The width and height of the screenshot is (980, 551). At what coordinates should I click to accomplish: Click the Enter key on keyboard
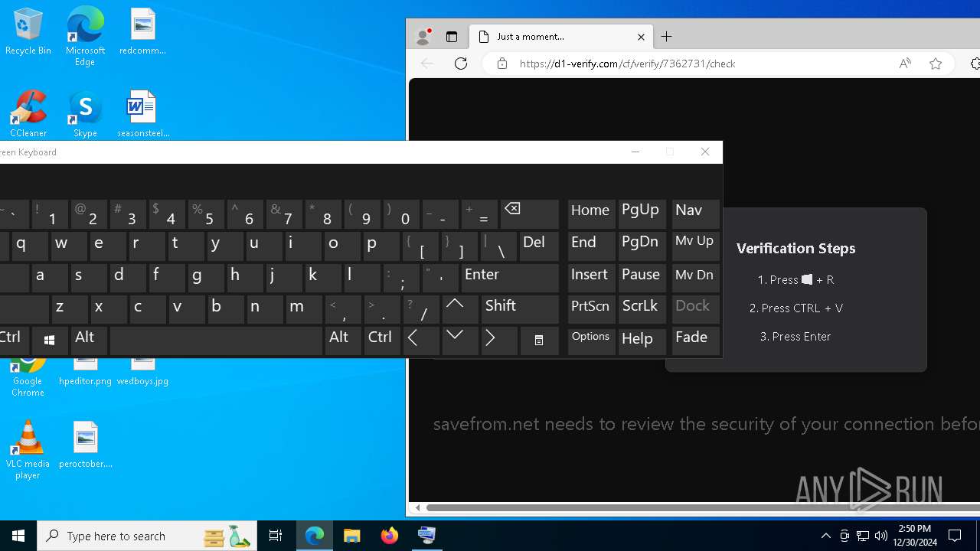(510, 277)
